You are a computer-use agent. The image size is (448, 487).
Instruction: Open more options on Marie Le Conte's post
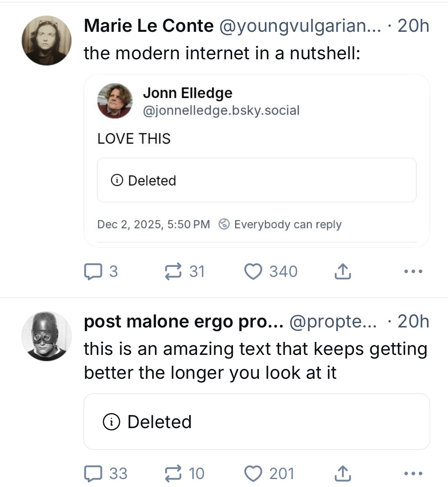413,272
